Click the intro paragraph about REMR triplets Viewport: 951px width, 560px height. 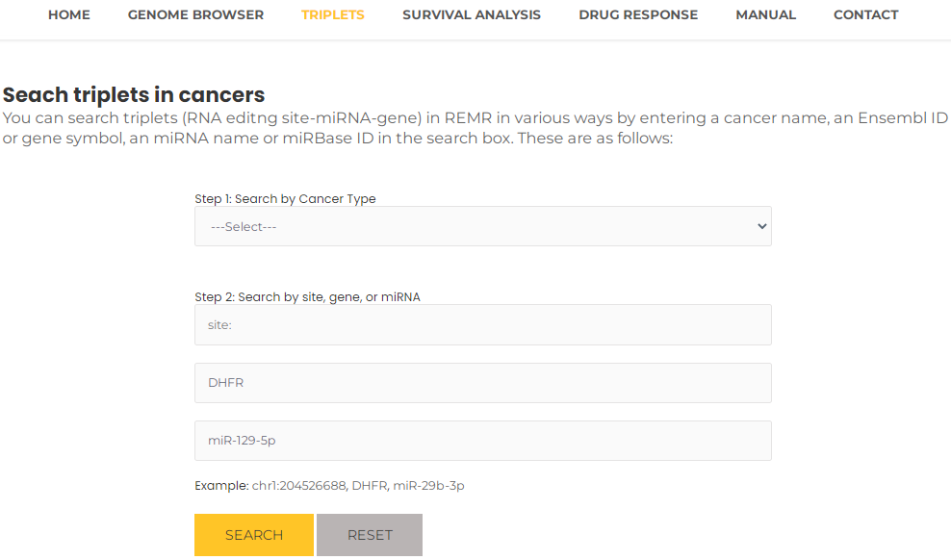click(475, 128)
